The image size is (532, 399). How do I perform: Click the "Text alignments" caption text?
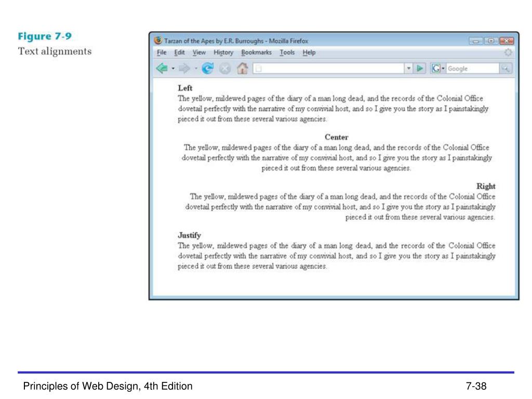[55, 51]
